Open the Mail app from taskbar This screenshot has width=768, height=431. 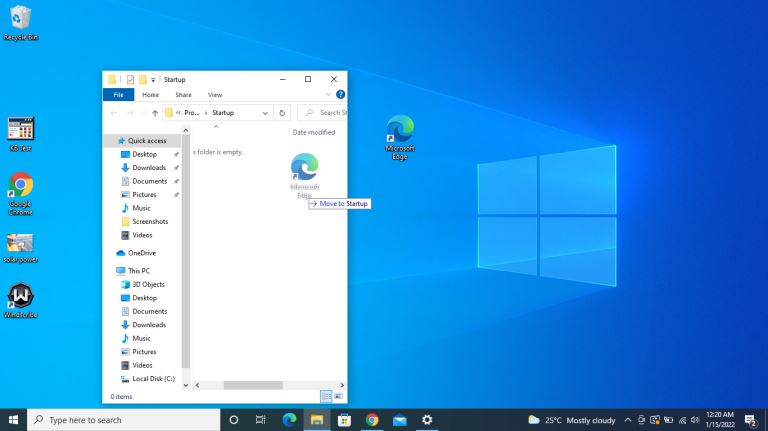pyautogui.click(x=400, y=420)
